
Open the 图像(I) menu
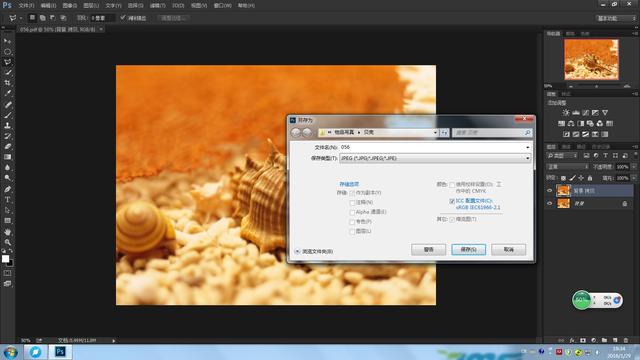coord(69,6)
